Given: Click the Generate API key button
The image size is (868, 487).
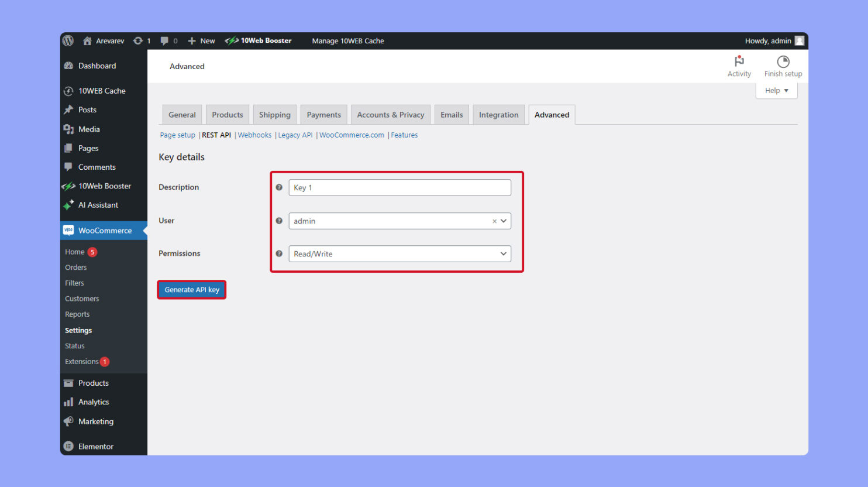Looking at the screenshot, I should [x=191, y=289].
